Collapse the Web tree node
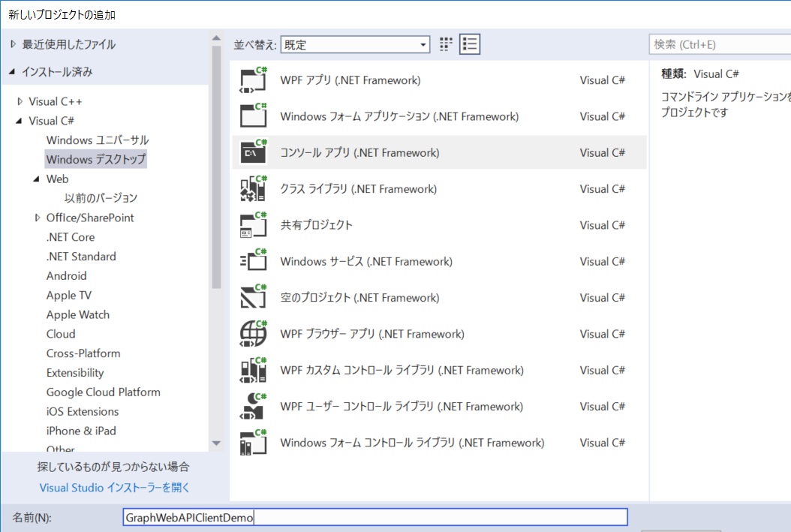 click(x=36, y=179)
